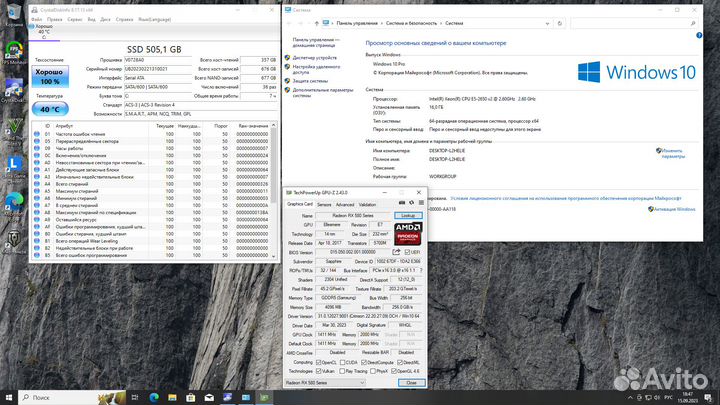The width and height of the screenshot is (720, 405).
Task: Show hidden system tray icons
Action: coord(630,397)
